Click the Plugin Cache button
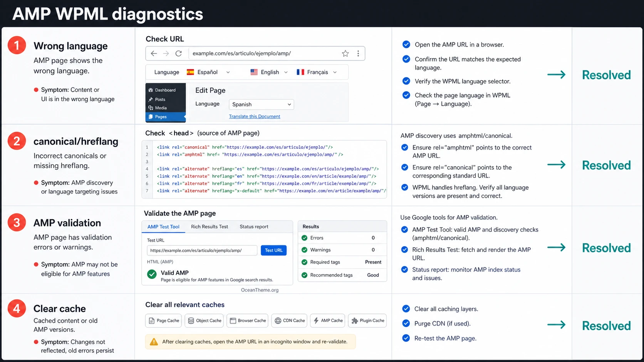The height and width of the screenshot is (362, 644). pos(367,320)
